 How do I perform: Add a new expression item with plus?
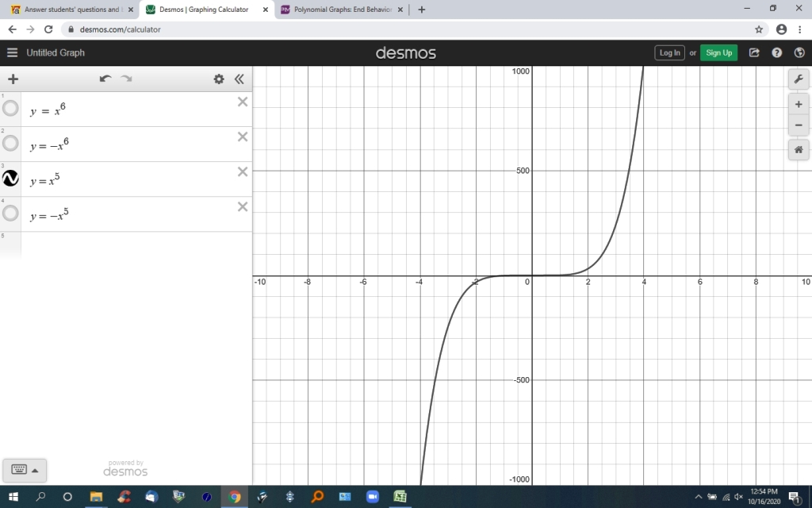(13, 79)
